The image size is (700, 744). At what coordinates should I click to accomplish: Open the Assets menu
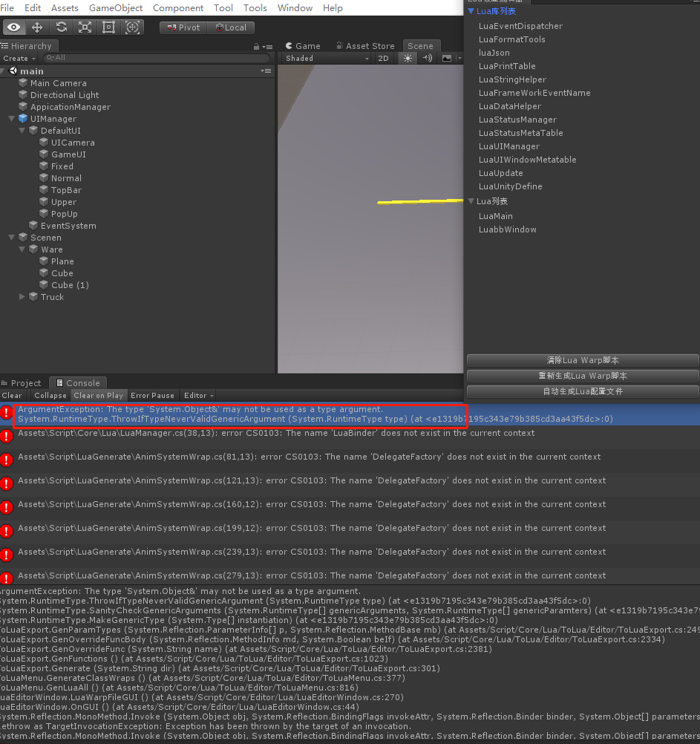pos(65,8)
